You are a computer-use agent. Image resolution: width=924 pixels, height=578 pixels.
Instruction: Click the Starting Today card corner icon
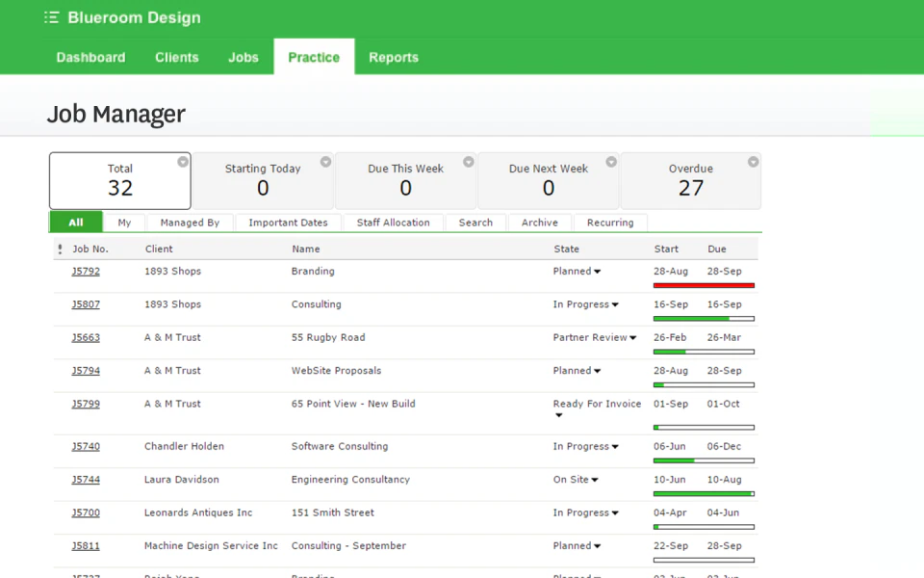pyautogui.click(x=324, y=161)
